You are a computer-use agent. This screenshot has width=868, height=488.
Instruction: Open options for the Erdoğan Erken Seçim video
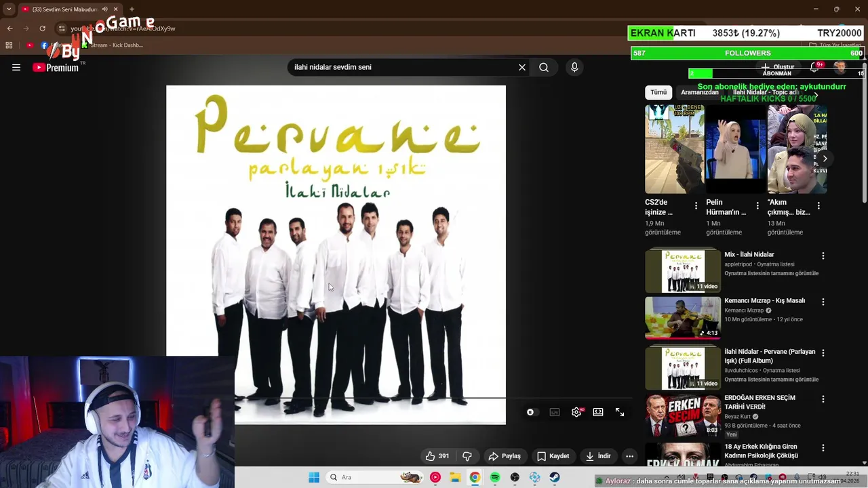click(x=823, y=399)
